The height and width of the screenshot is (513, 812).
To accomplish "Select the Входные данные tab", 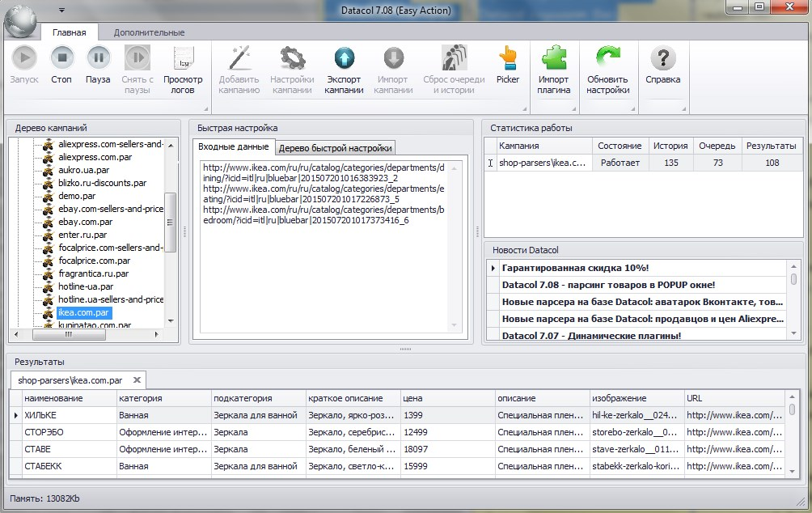I will pos(234,146).
